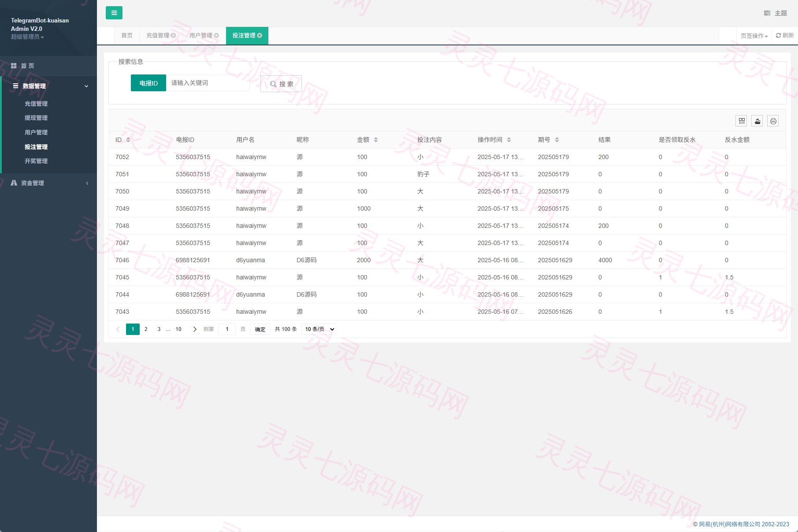Open 用户管理 in the sidebar
This screenshot has height=532, width=798.
point(36,132)
